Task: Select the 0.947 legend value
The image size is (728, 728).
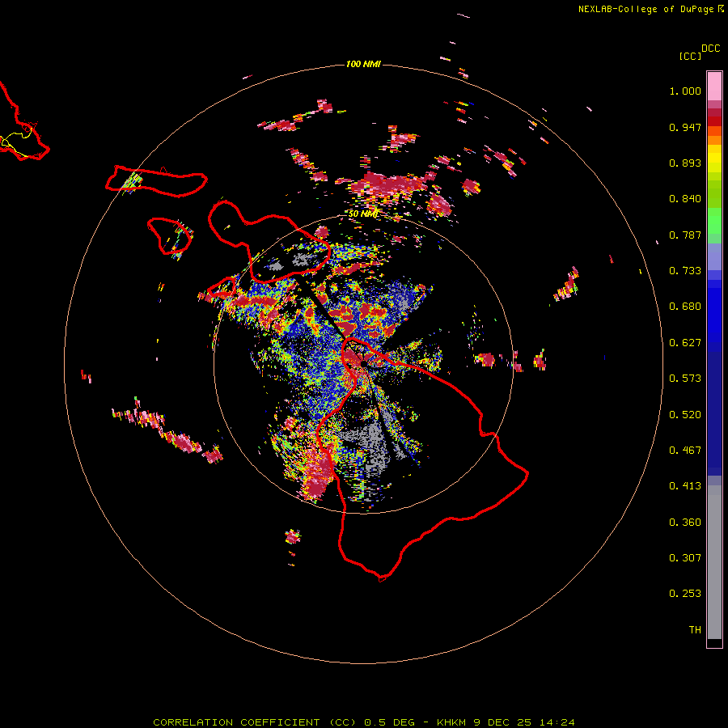Action: [x=685, y=127]
